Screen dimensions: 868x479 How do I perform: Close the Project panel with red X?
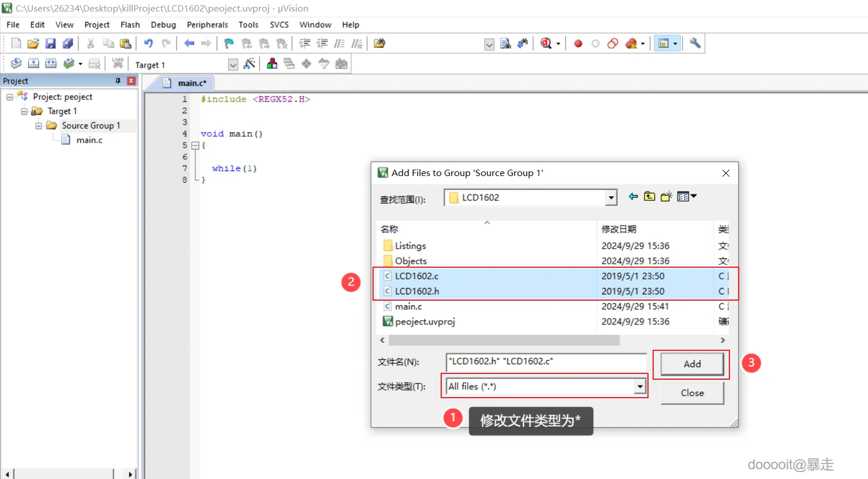[x=131, y=81]
